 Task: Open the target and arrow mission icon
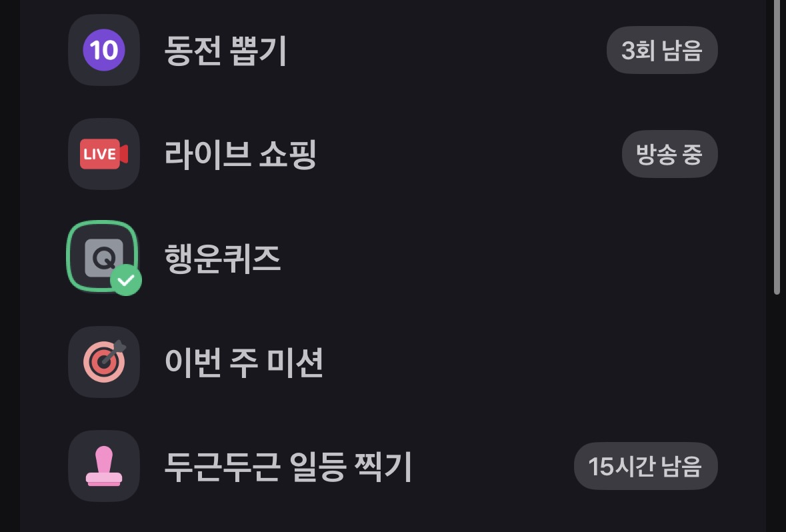point(104,361)
